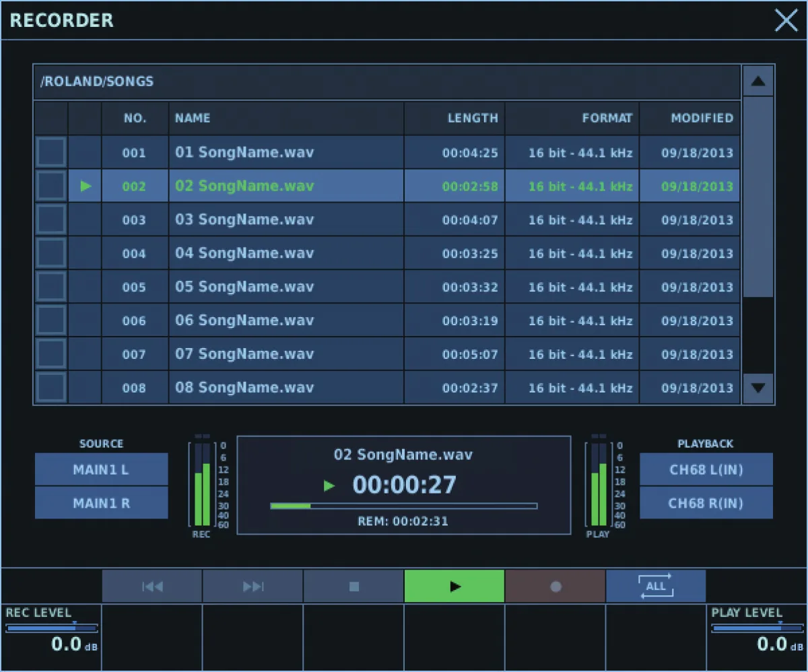The image size is (808, 672).
Task: Click track number 005 cell
Action: tap(135, 287)
